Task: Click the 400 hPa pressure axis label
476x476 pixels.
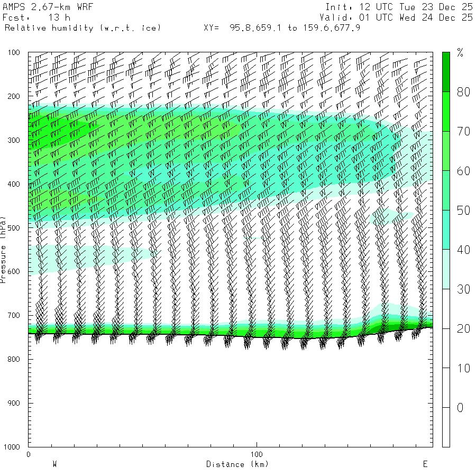Action: point(14,184)
